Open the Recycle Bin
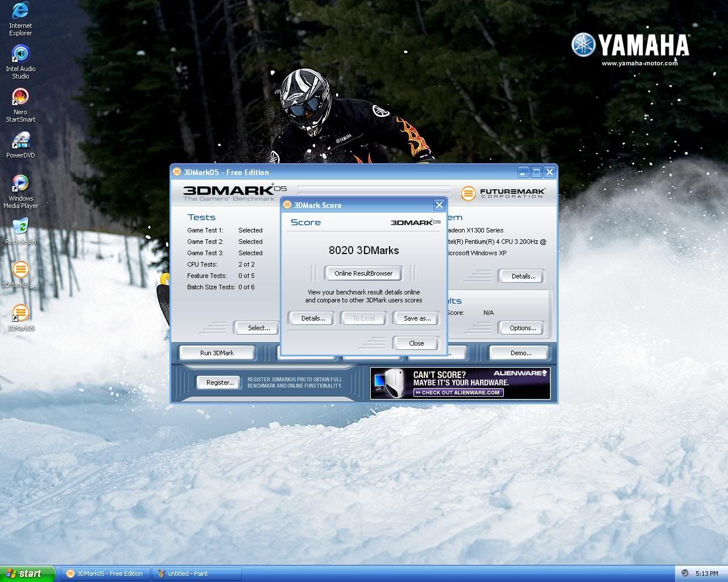 click(x=20, y=228)
